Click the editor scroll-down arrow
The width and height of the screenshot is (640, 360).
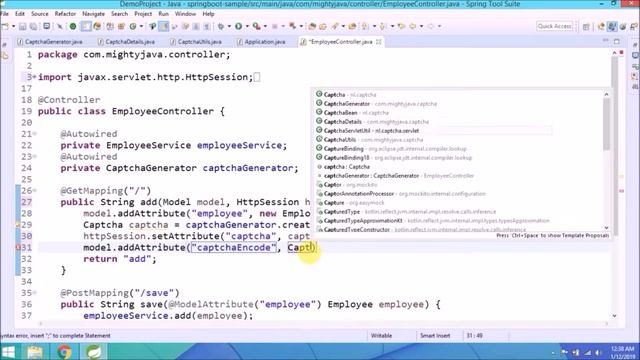(x=614, y=316)
